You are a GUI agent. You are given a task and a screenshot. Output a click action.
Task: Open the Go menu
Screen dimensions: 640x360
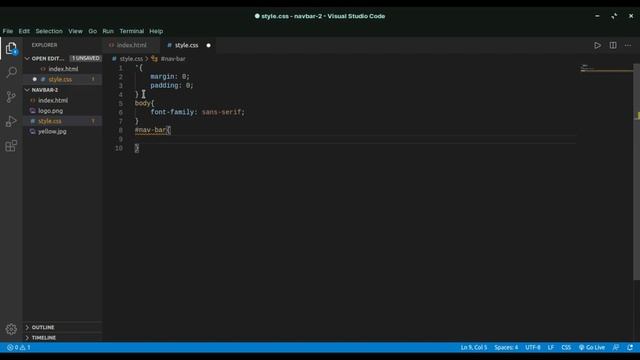[93, 31]
